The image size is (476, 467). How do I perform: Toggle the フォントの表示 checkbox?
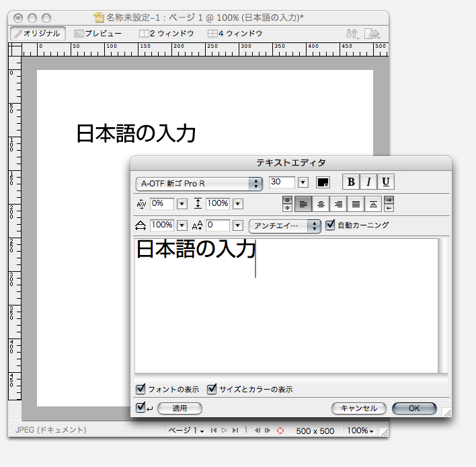tap(141, 389)
